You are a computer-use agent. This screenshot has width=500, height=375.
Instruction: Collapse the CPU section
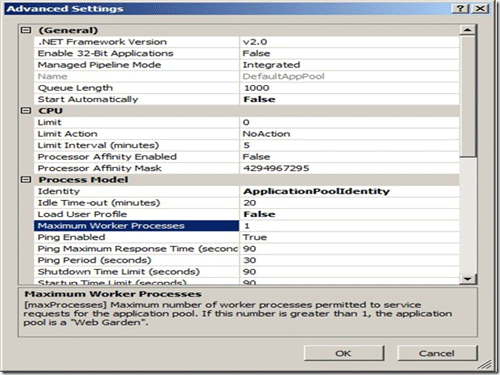(x=26, y=111)
